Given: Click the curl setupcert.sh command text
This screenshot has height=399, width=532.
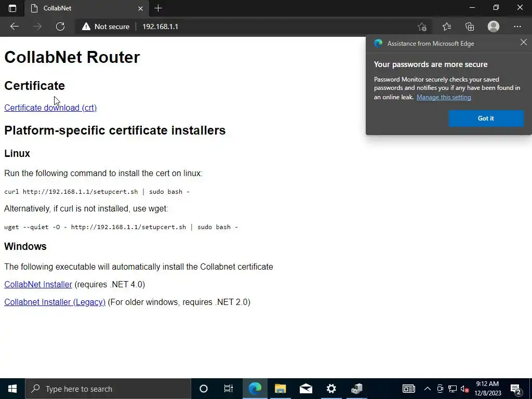Looking at the screenshot, I should 97,192.
